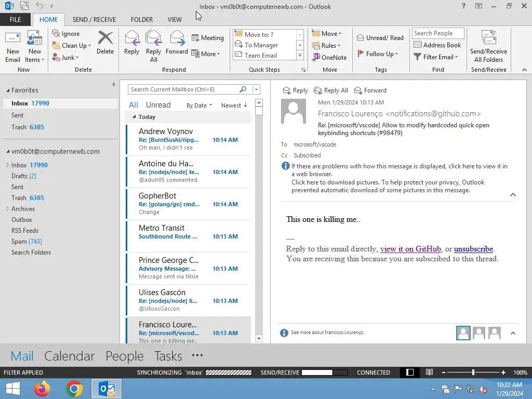Open the Filter Email dropdown
Viewport: 532px width, 399px height.
click(436, 57)
